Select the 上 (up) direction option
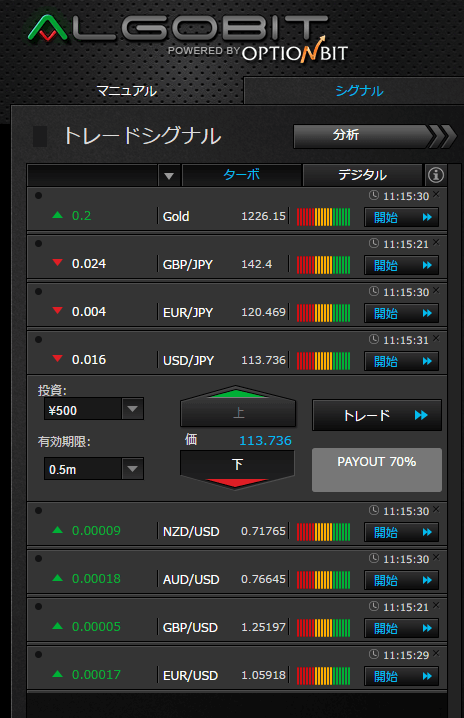Viewport: 464px width, 718px height. [x=238, y=407]
